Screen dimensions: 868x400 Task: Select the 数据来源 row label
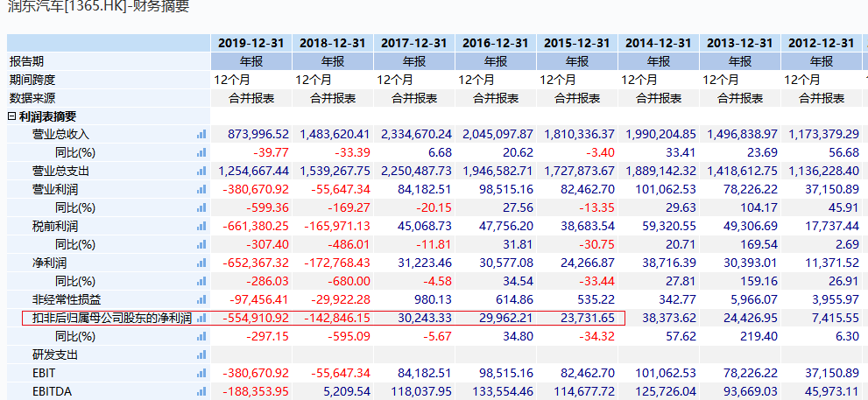pos(32,98)
